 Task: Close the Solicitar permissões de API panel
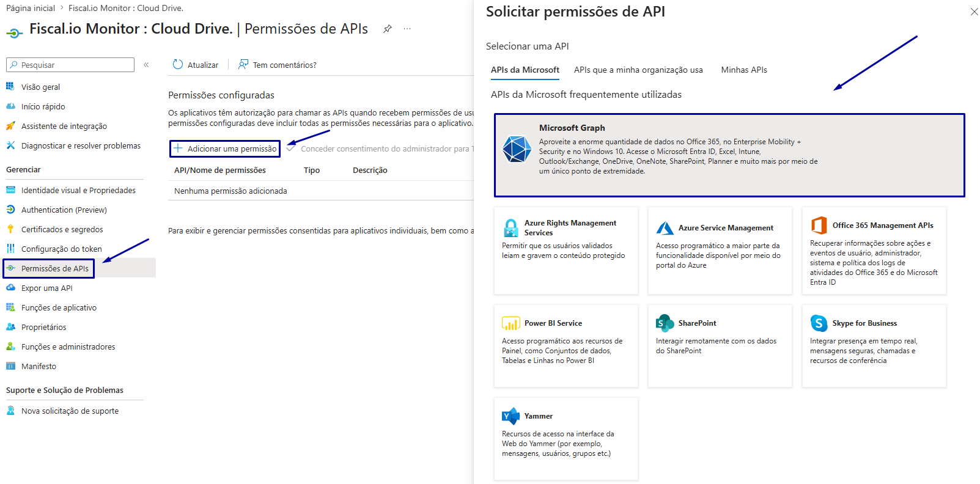pos(974,12)
